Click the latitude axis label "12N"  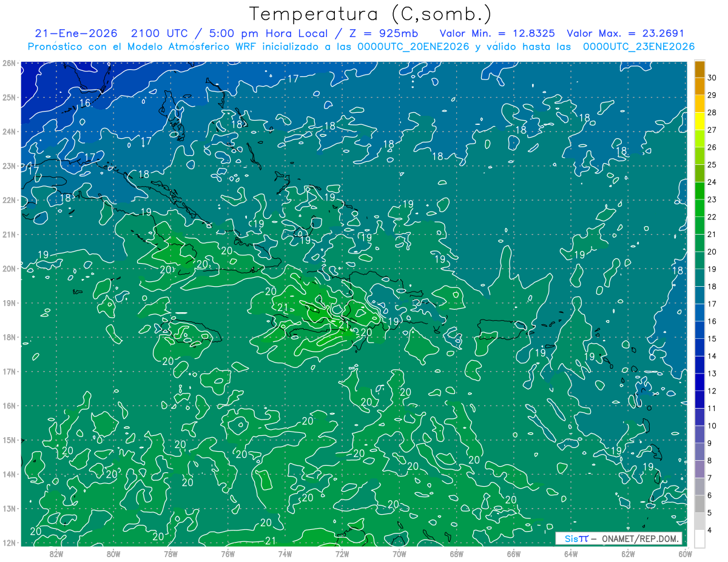9,543
